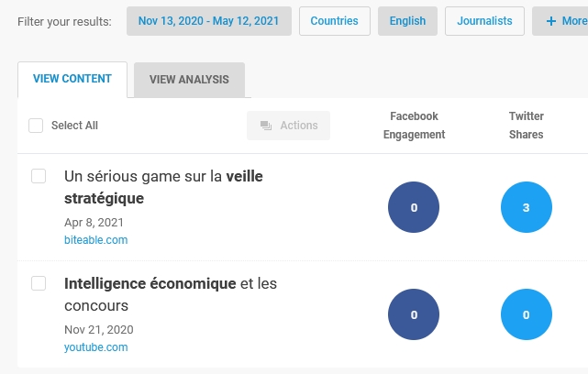Toggle the Select All checkbox
The width and height of the screenshot is (588, 374).
pyautogui.click(x=36, y=126)
